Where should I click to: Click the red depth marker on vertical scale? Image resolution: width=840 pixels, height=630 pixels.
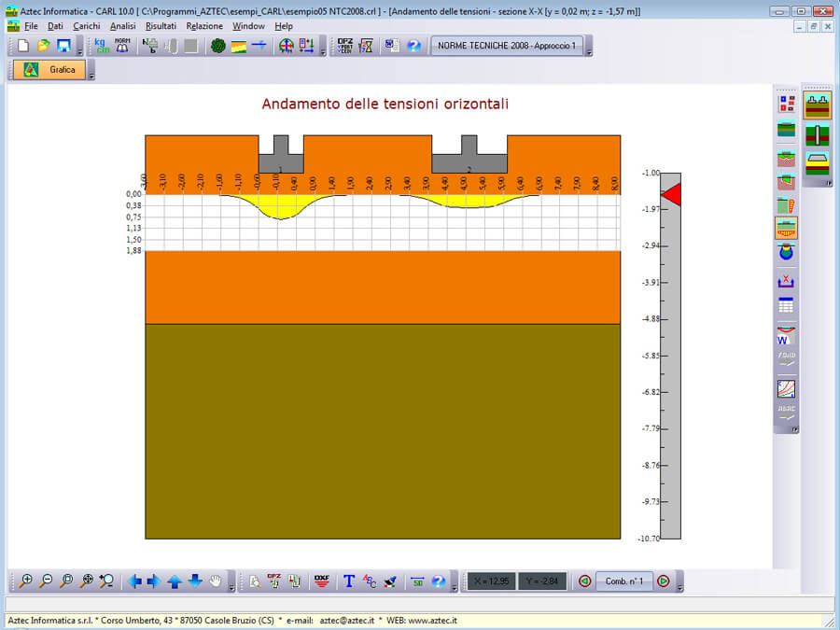(x=672, y=194)
